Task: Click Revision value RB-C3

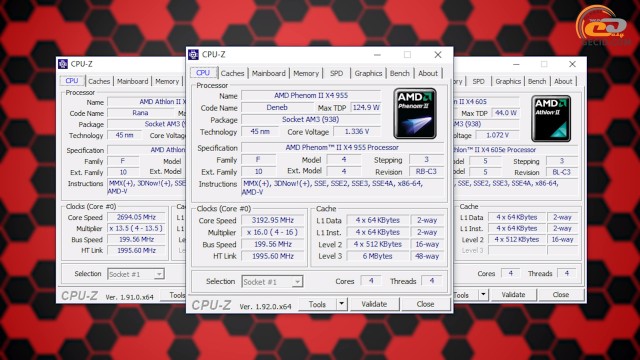Action: click(x=426, y=171)
